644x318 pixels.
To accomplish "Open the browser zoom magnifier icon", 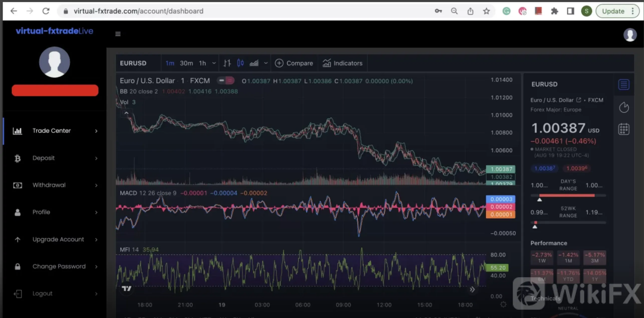I will pos(454,11).
